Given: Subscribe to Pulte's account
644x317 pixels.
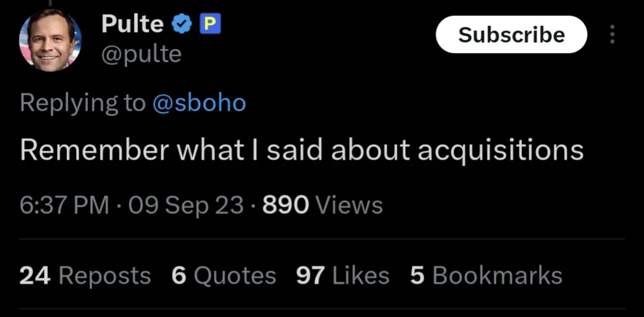Looking at the screenshot, I should (511, 34).
